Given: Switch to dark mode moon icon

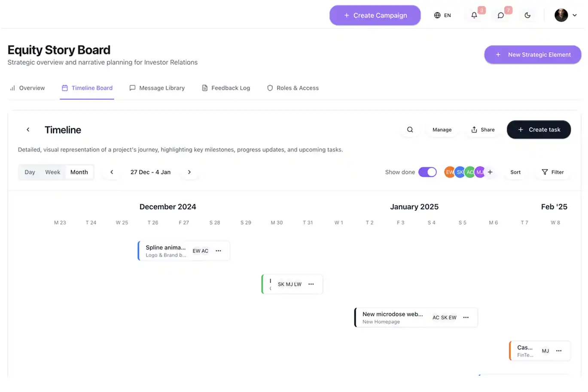Looking at the screenshot, I should [x=527, y=15].
